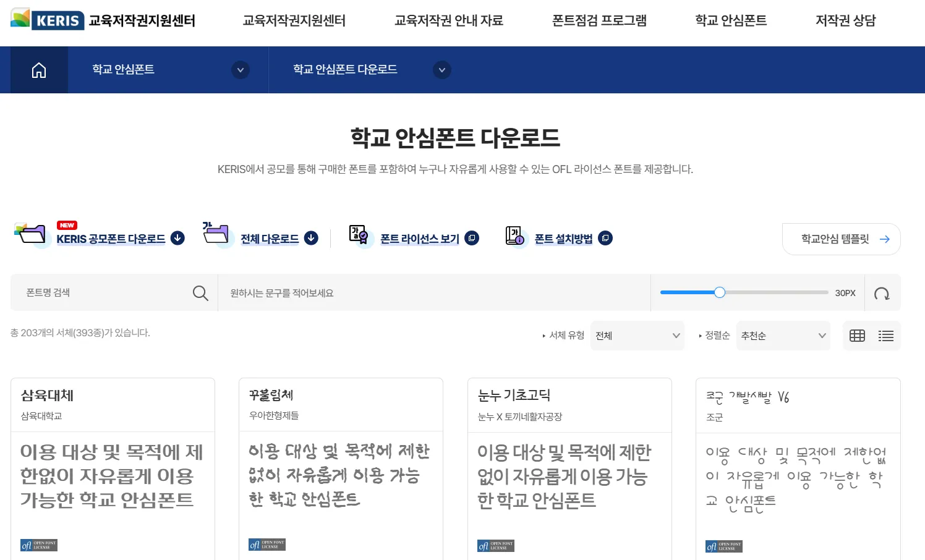The width and height of the screenshot is (925, 560).
Task: Click the 폰트 설치방법 info icon
Action: click(x=514, y=235)
